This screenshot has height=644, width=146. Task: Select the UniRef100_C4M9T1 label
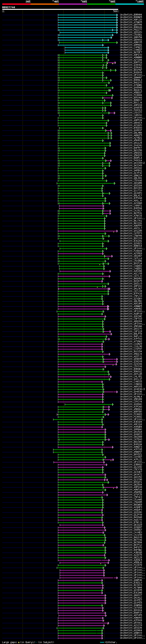pyautogui.click(x=131, y=206)
